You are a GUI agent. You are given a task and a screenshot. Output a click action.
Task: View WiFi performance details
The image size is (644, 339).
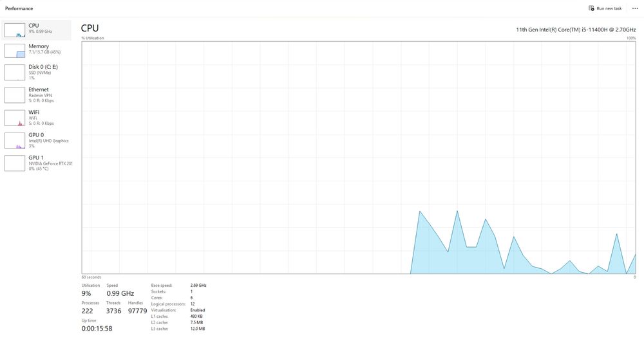(36, 118)
